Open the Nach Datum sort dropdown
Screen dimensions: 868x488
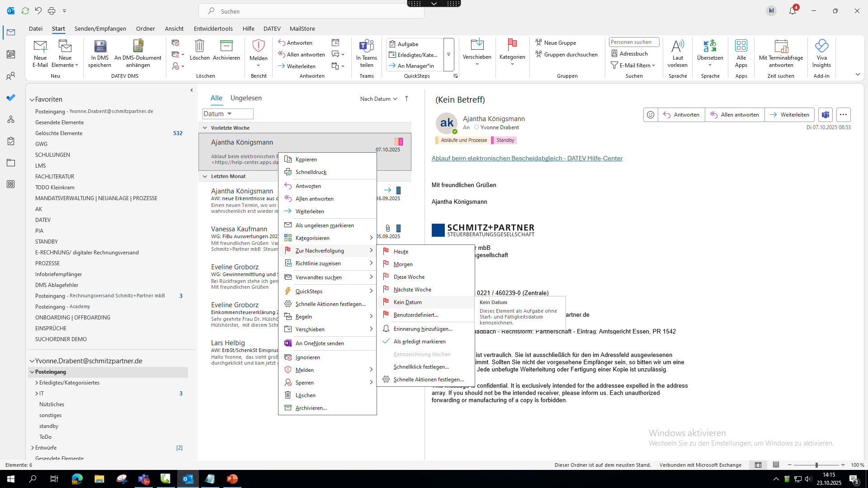378,99
